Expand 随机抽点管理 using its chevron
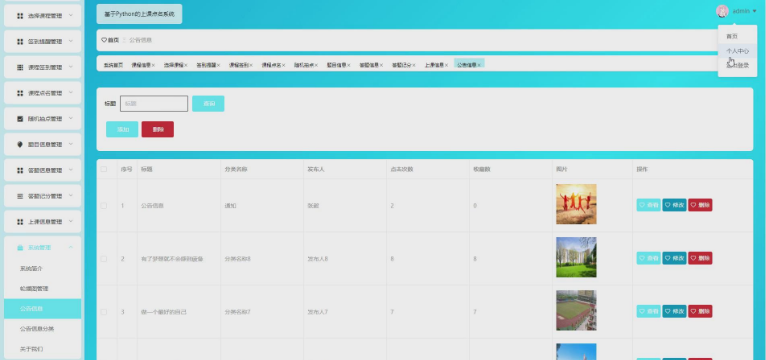Viewport: 766px width, 360px height. [71, 118]
